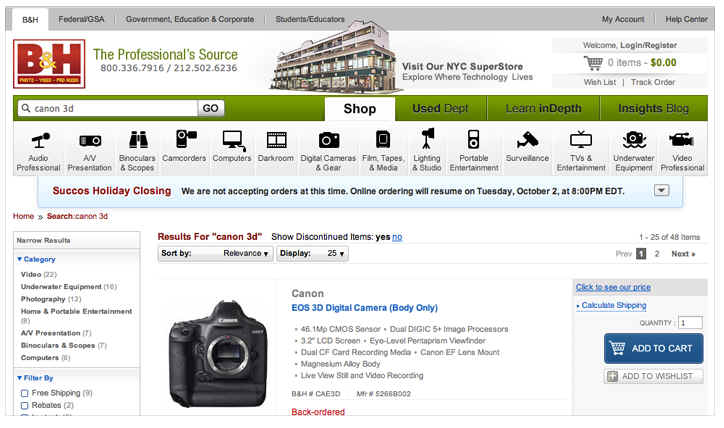
Task: Click 'no' for Show Discontinued Items
Action: pyautogui.click(x=397, y=237)
